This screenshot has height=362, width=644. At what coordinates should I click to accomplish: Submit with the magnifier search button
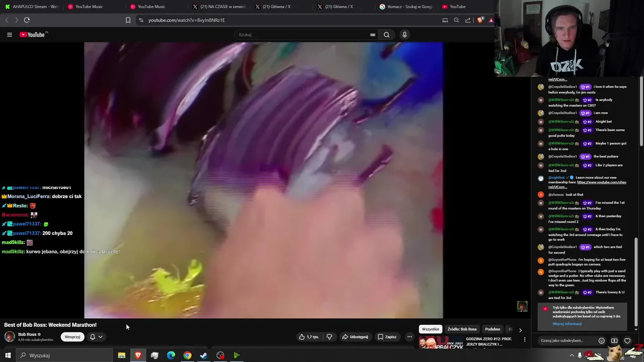(386, 35)
